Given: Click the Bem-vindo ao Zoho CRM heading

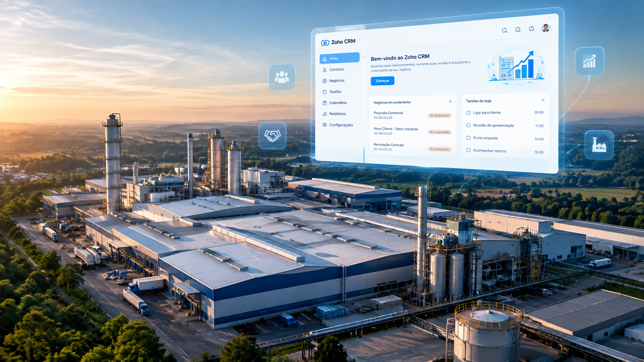Looking at the screenshot, I should [x=400, y=57].
